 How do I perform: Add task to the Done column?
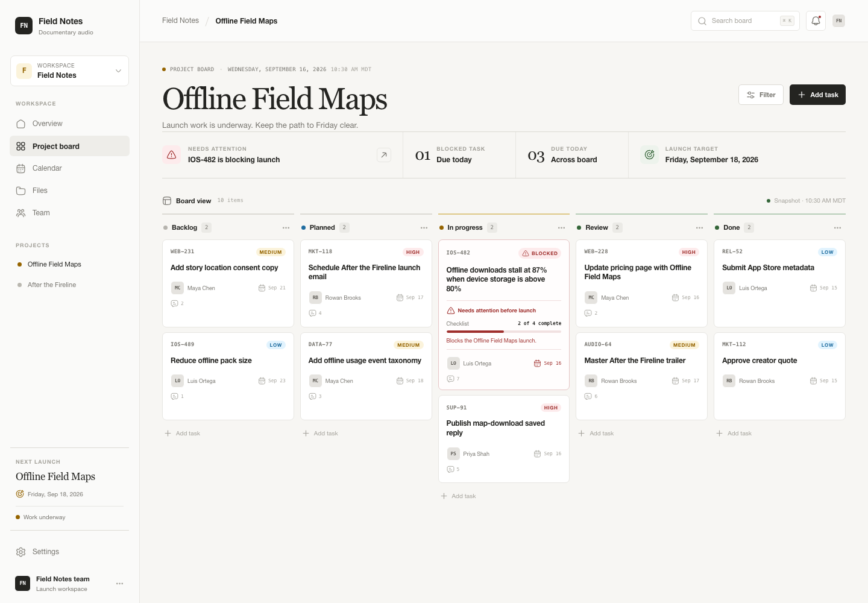click(x=734, y=434)
